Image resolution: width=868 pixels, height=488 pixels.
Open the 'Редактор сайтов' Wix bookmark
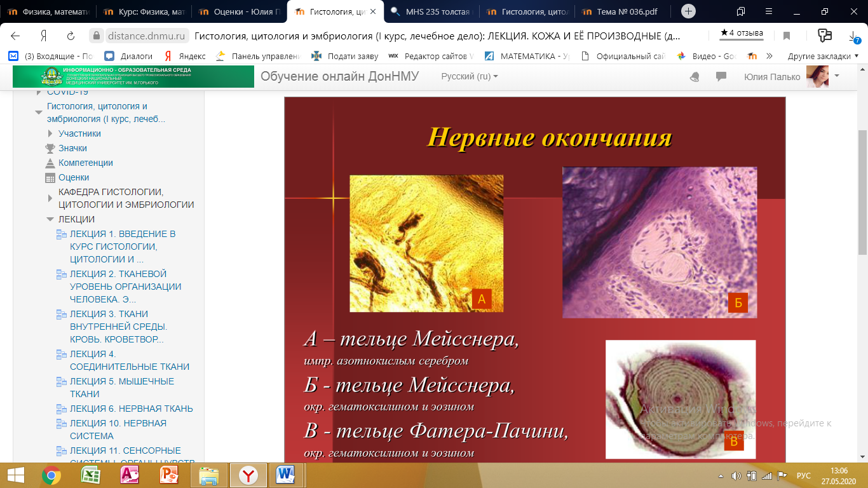coord(431,56)
